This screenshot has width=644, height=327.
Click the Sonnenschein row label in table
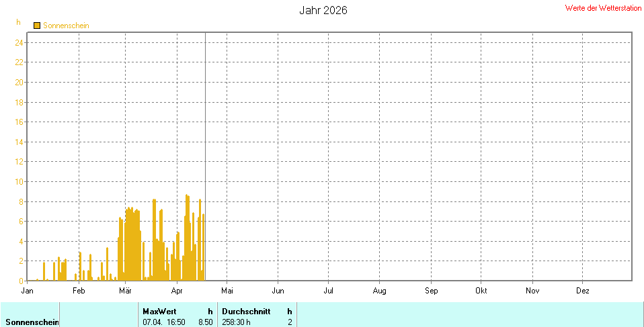[x=32, y=322]
